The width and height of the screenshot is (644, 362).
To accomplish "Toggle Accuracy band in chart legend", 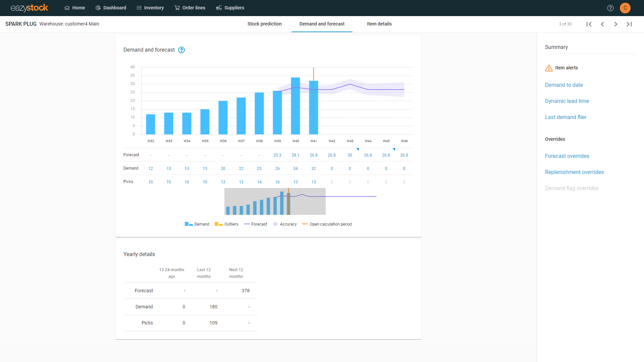I will [x=285, y=224].
